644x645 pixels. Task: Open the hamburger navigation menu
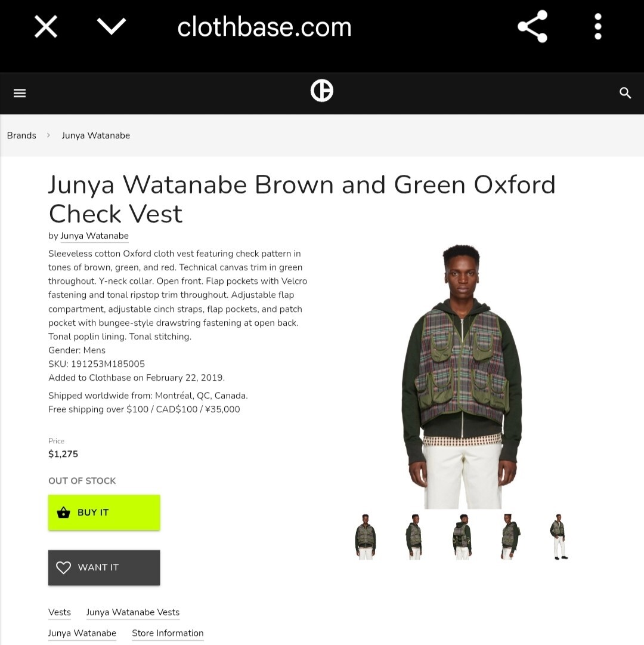[x=20, y=93]
